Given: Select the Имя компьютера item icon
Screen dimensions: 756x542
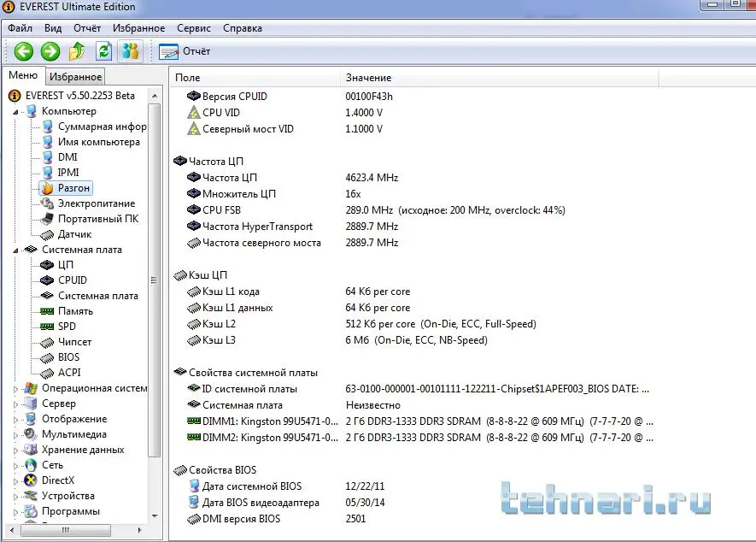Looking at the screenshot, I should pos(47,142).
